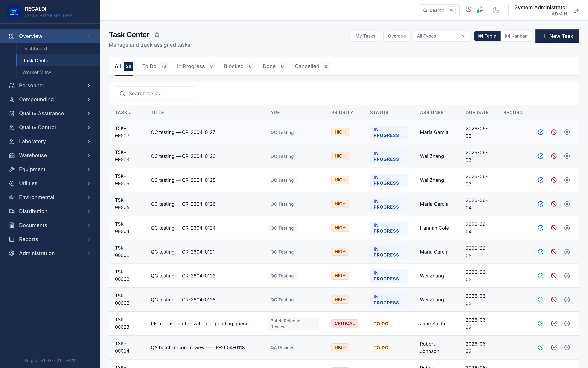Complete task TSK-00014 check icon
Screen dimensions: 588x368
point(554,347)
